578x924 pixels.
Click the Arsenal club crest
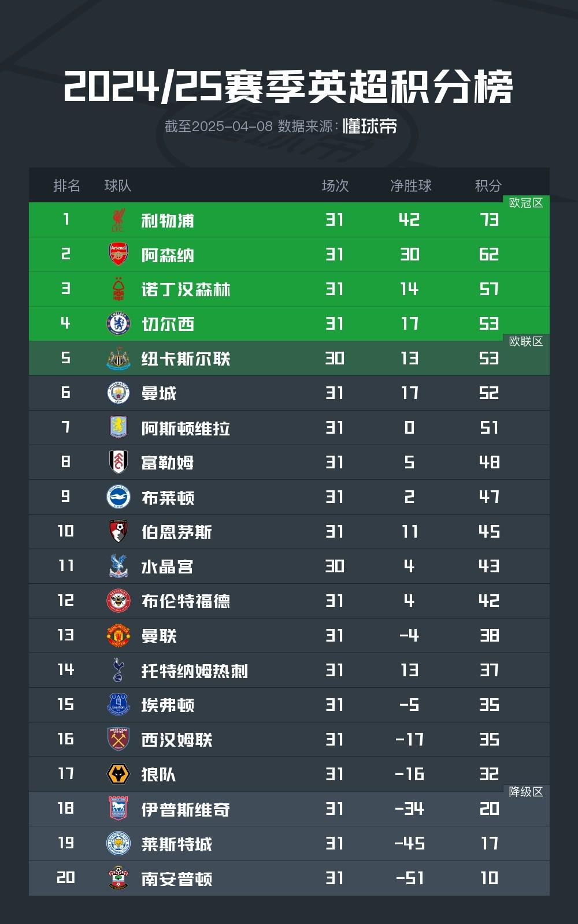tap(118, 255)
